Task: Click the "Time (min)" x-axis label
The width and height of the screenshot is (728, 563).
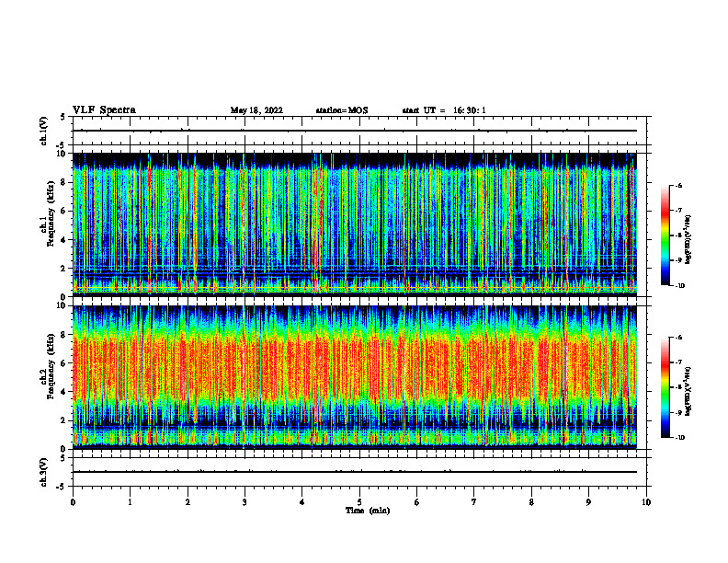Action: (x=368, y=511)
